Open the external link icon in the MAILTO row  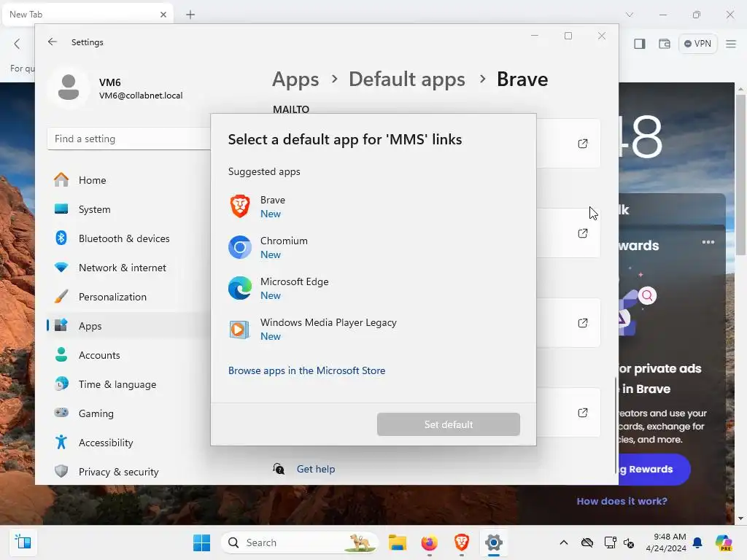583,144
